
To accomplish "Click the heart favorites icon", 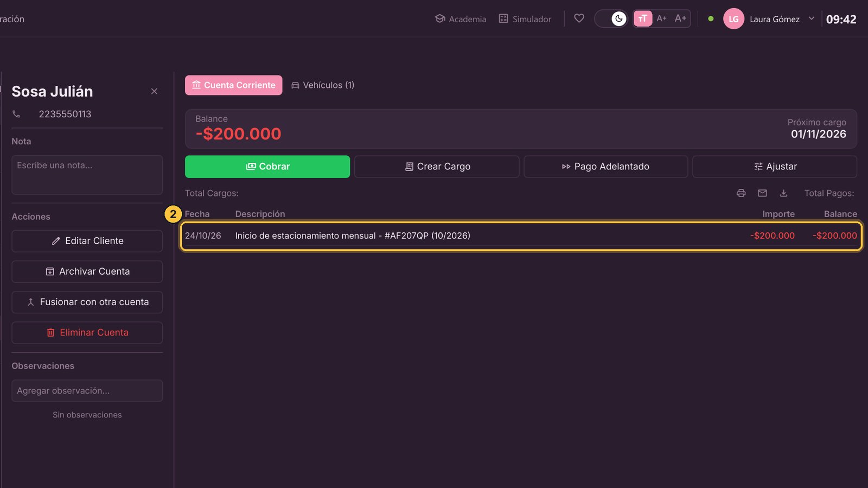I will (x=579, y=18).
